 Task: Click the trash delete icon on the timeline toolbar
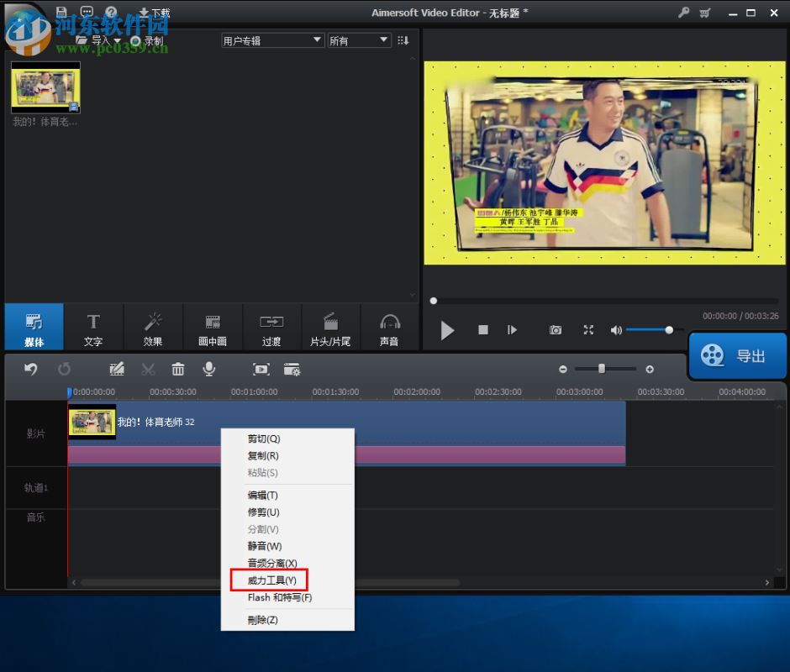[x=177, y=369]
